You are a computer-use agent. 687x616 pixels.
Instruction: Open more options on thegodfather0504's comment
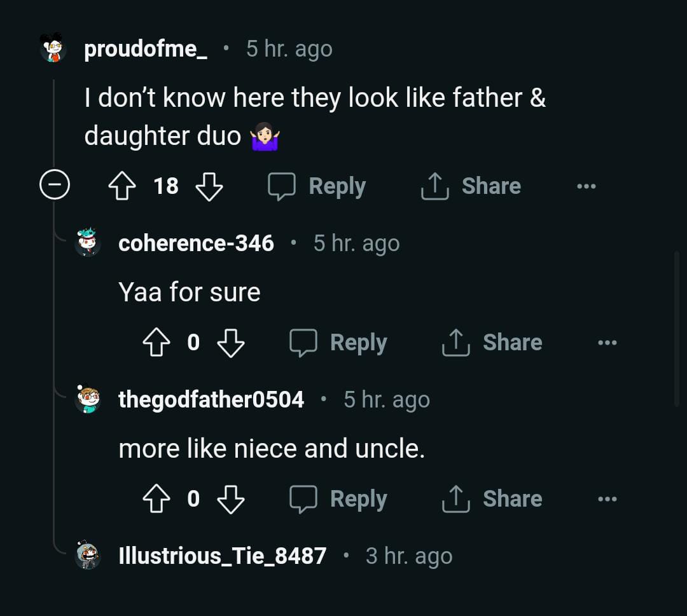click(607, 499)
